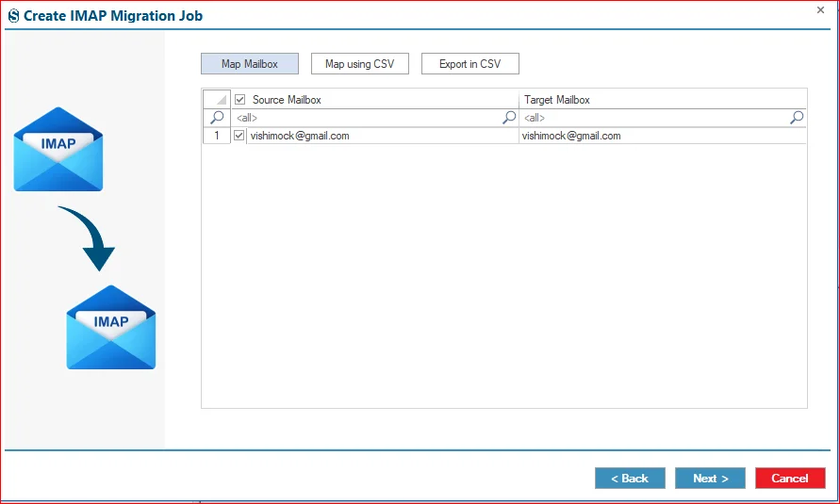Screen dimensions: 840x504
Task: Click the Target Mailbox column header
Action: pyautogui.click(x=663, y=100)
